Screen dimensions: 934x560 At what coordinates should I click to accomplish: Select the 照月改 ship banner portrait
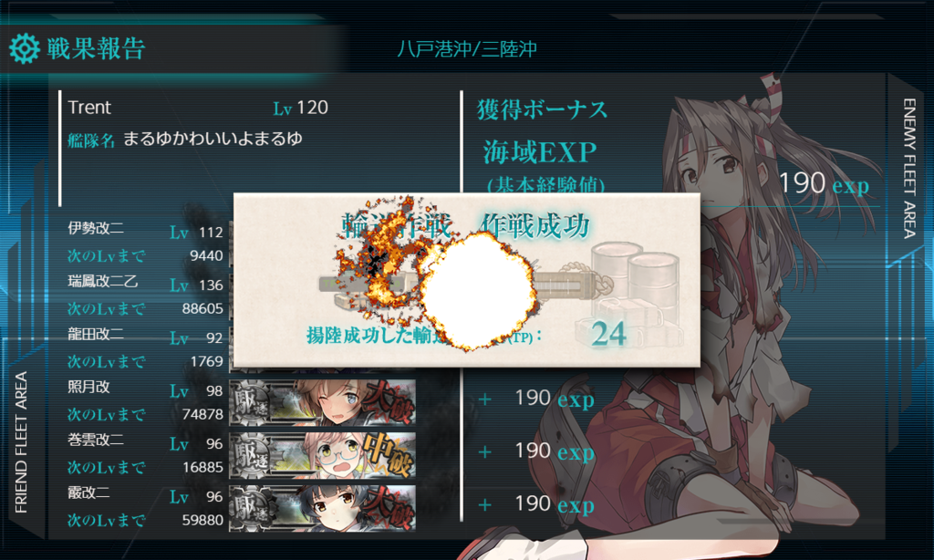(x=322, y=403)
